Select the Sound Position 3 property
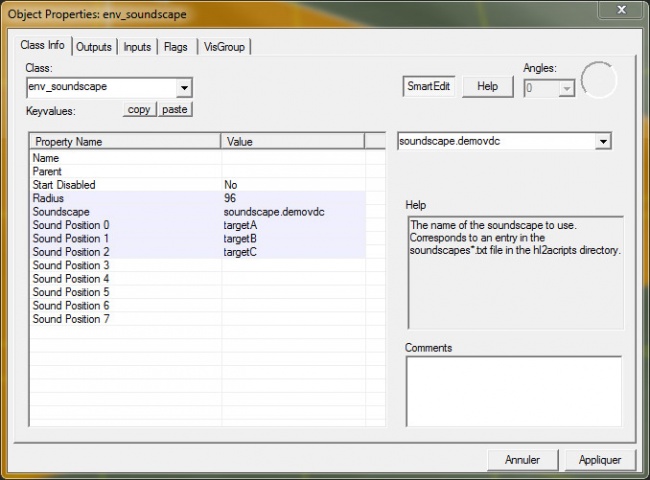 click(125, 266)
